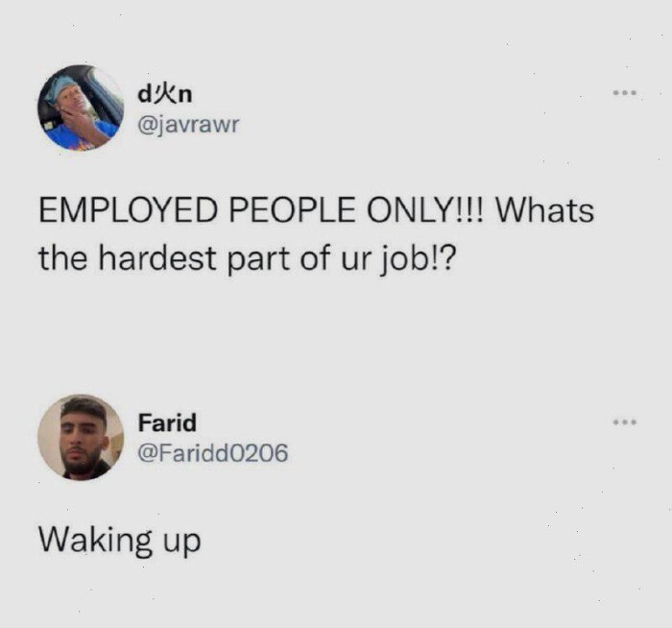This screenshot has width=672, height=628.
Task: Click the word 'PEOPLE' in the tweet
Action: coord(292,210)
